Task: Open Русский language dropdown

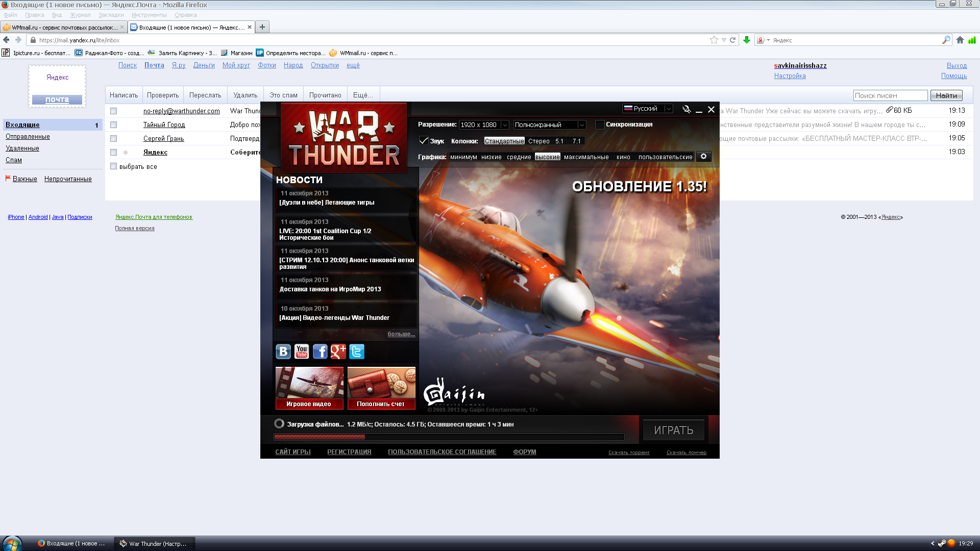Action: pos(648,109)
